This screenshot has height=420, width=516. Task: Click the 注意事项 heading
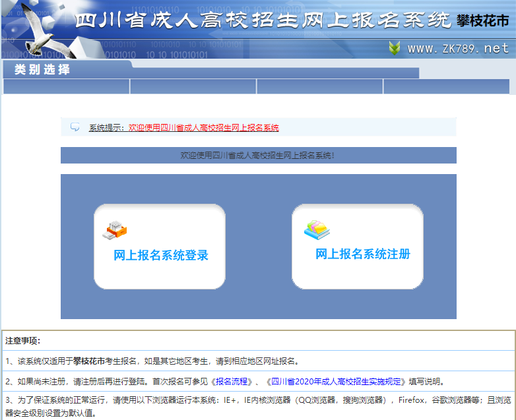coord(22,341)
